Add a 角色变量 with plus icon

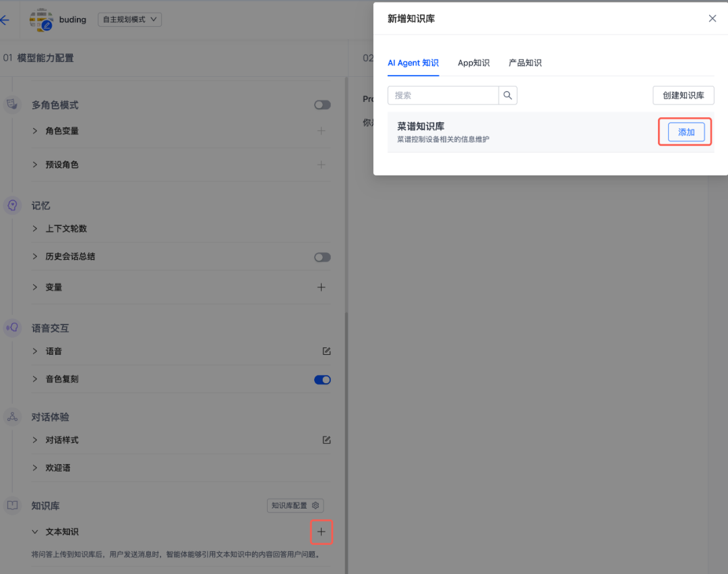322,131
